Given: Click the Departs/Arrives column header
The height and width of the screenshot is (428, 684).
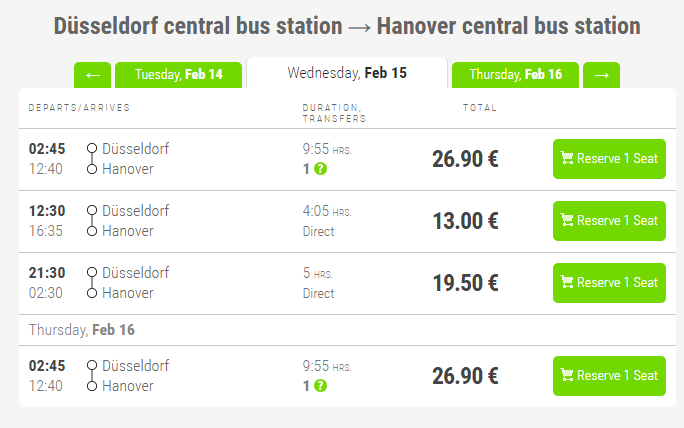Looking at the screenshot, I should (x=79, y=107).
